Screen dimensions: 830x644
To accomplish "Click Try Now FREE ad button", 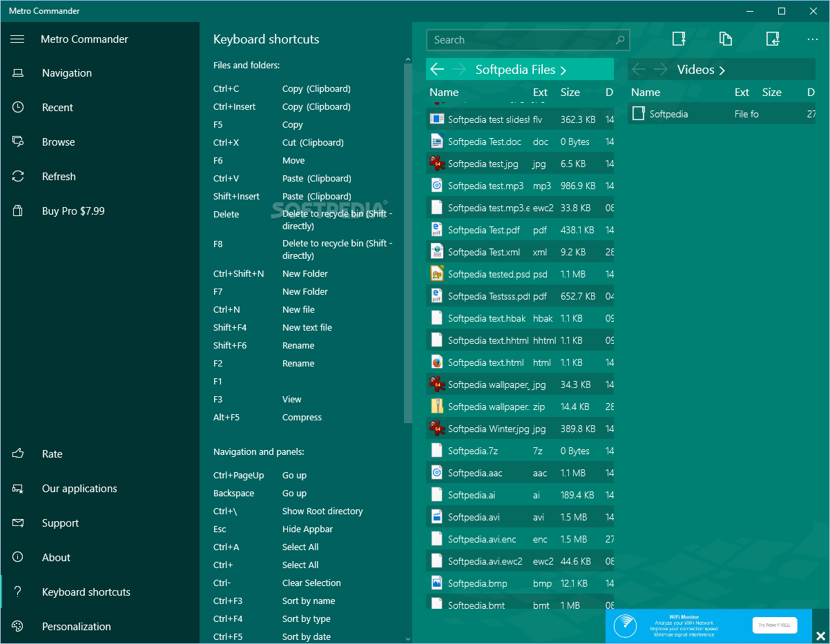I will click(775, 625).
